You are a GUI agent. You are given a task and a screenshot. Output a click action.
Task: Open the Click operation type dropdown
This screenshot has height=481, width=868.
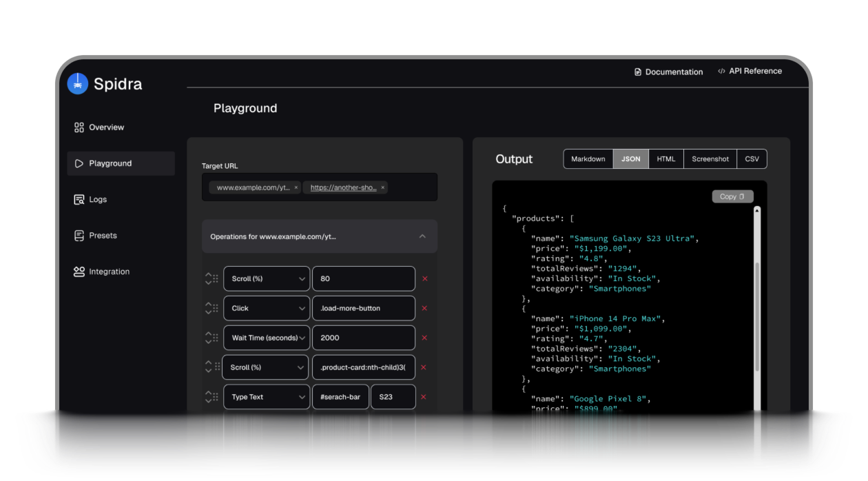point(266,309)
